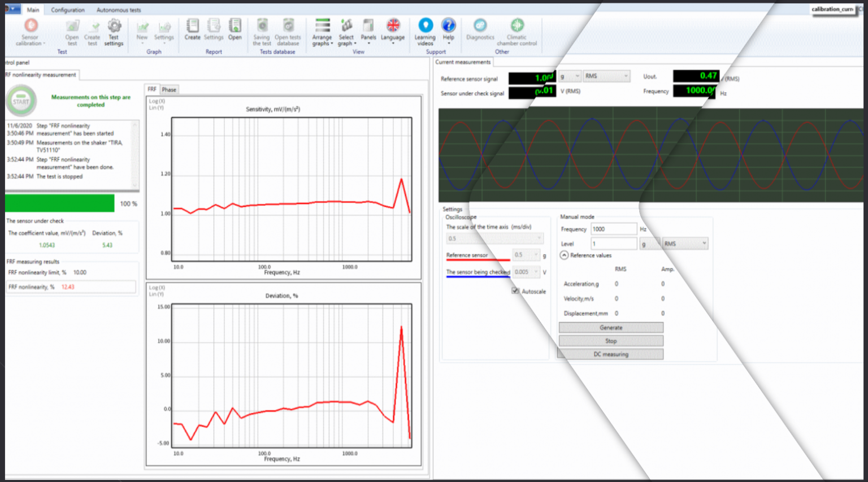868x482 pixels.
Task: Open the Configuration tab
Action: click(x=67, y=10)
